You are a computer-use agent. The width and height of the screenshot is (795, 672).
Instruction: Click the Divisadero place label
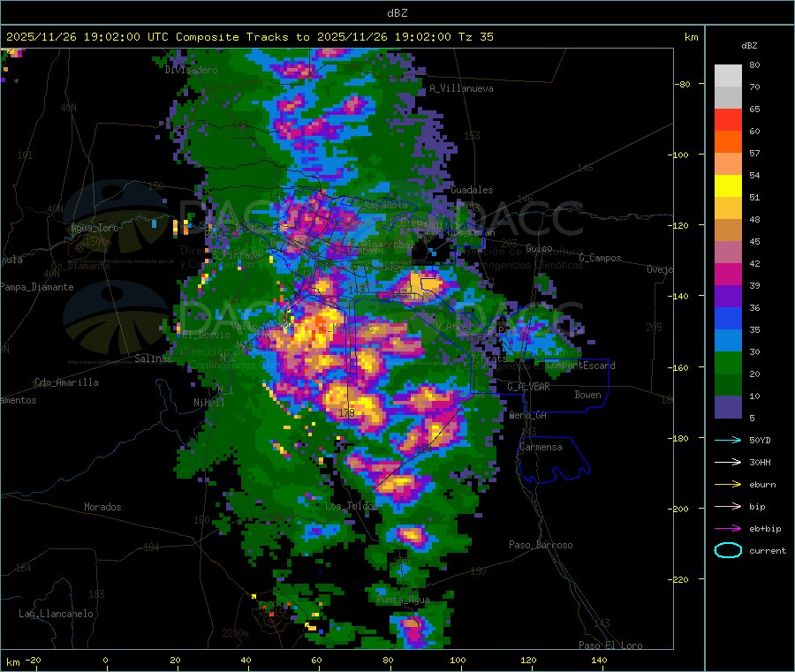[191, 70]
